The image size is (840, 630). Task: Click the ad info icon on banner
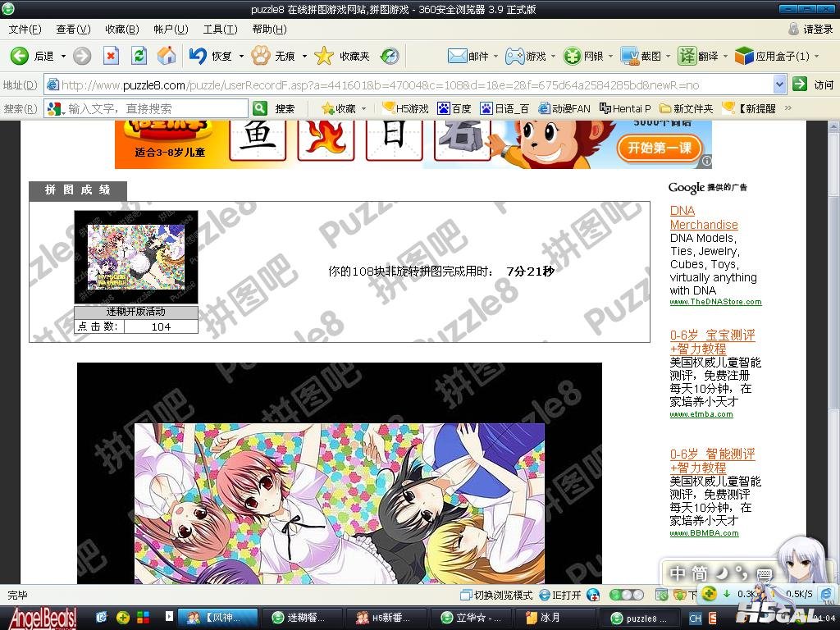[706, 161]
